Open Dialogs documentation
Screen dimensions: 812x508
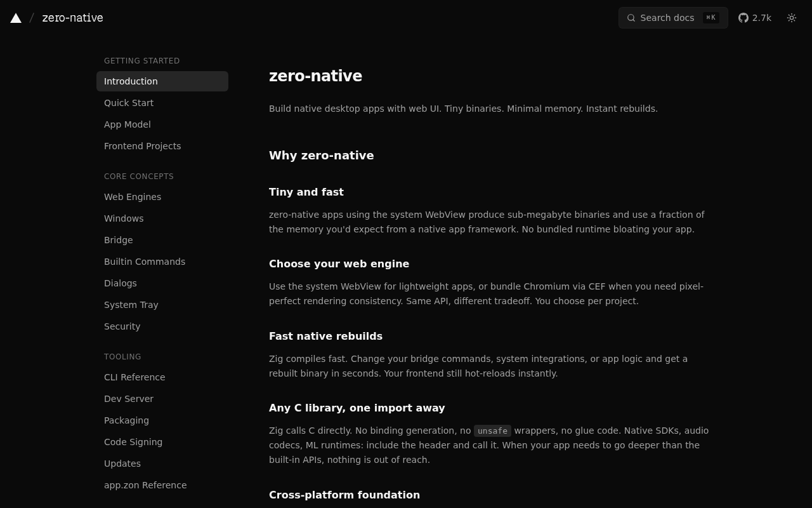162,283
